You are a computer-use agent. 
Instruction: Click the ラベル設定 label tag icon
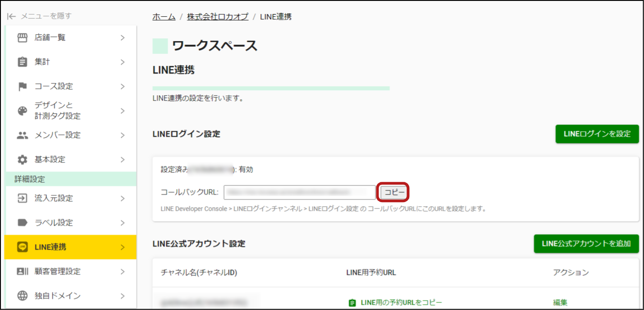pos(22,222)
